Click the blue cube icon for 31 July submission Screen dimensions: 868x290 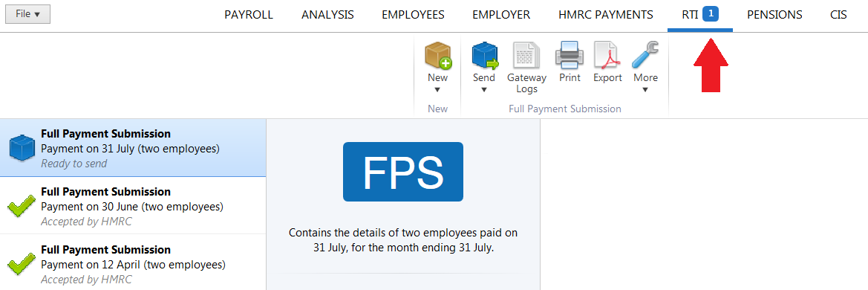point(22,149)
